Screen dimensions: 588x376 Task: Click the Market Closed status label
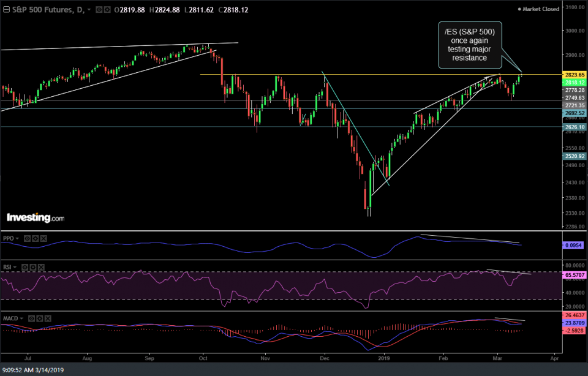click(x=541, y=9)
